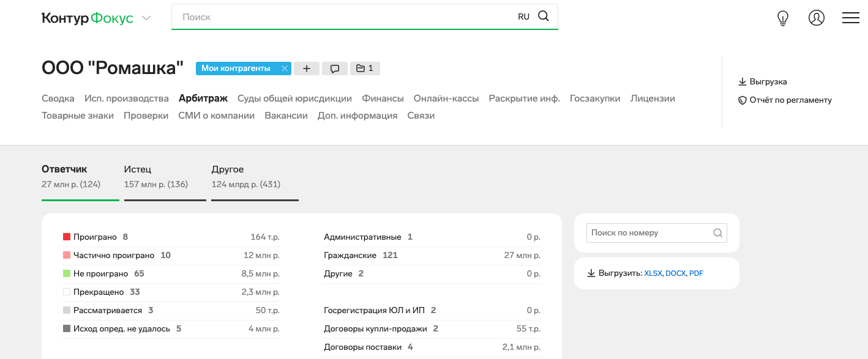Click the red Проиграно color marker
Screen dimensions: 868x359
(x=67, y=237)
